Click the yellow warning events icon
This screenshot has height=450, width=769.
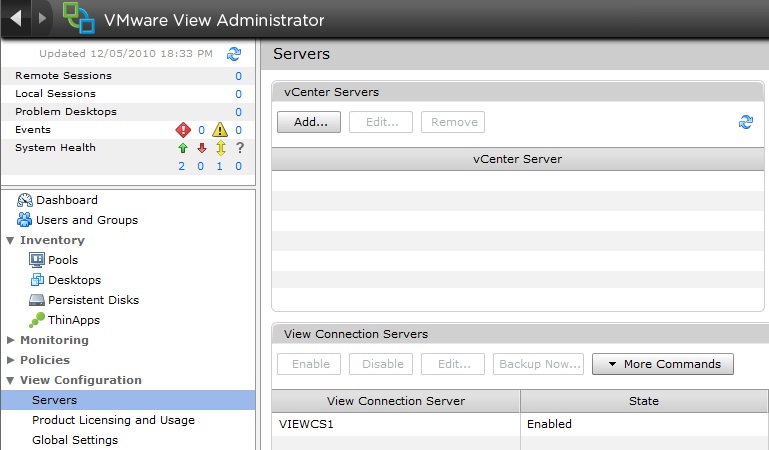click(220, 130)
